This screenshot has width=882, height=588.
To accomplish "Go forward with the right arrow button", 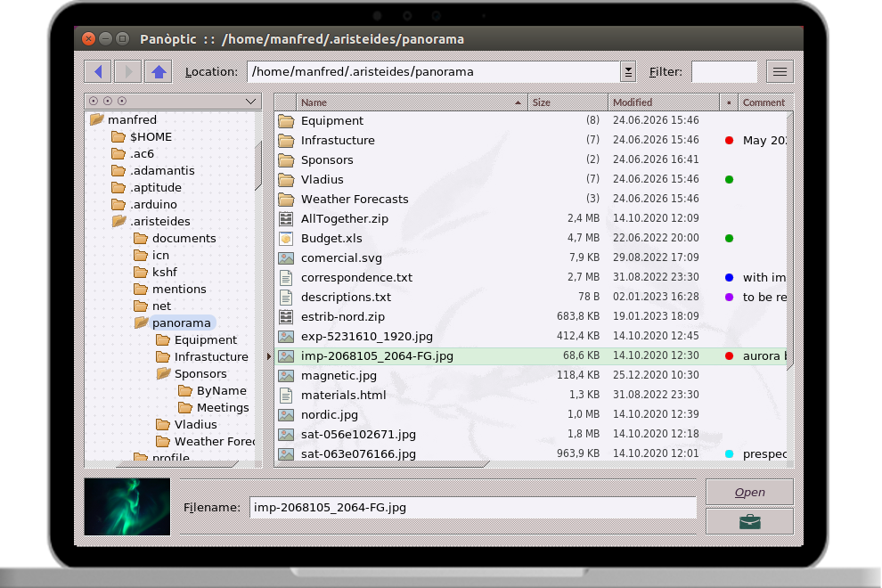I will 128,71.
